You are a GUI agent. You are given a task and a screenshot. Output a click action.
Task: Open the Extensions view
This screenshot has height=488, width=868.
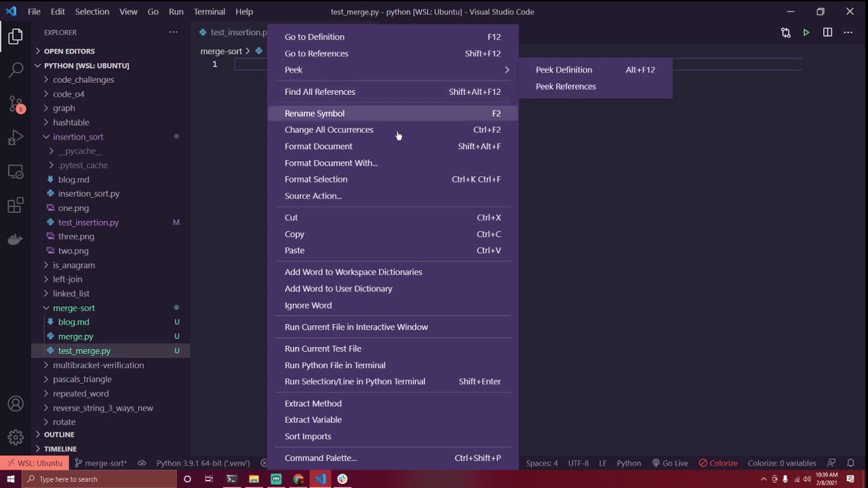pyautogui.click(x=16, y=205)
